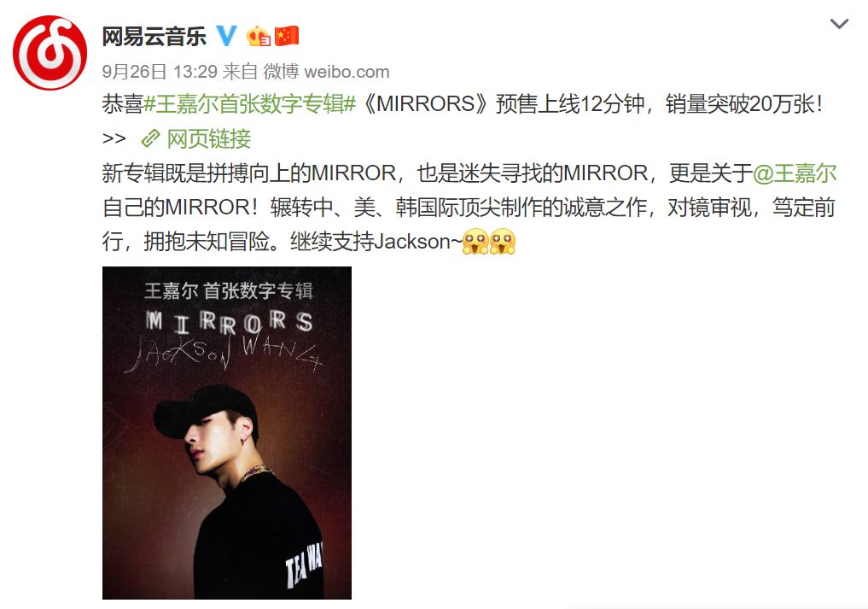Click the 王嘉尔 首张数字专辑 poster heading

pyautogui.click(x=229, y=290)
